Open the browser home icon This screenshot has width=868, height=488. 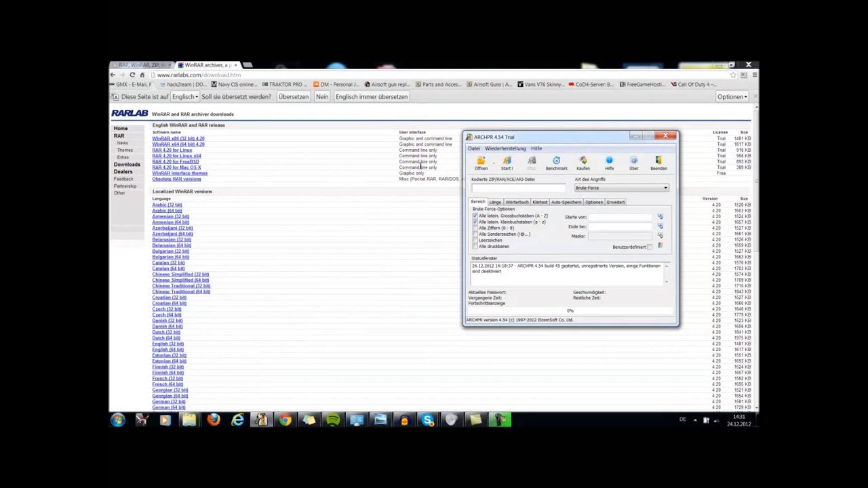pos(142,75)
